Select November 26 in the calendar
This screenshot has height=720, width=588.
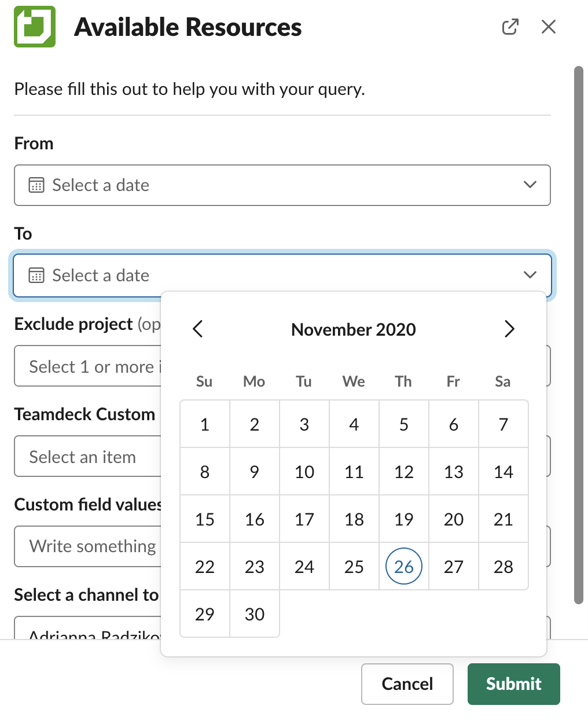(403, 567)
